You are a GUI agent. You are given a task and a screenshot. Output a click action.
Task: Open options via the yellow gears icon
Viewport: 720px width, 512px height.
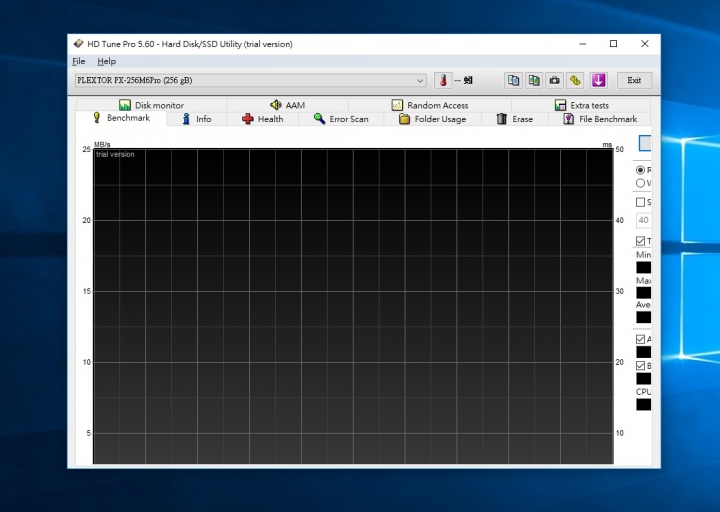click(575, 80)
